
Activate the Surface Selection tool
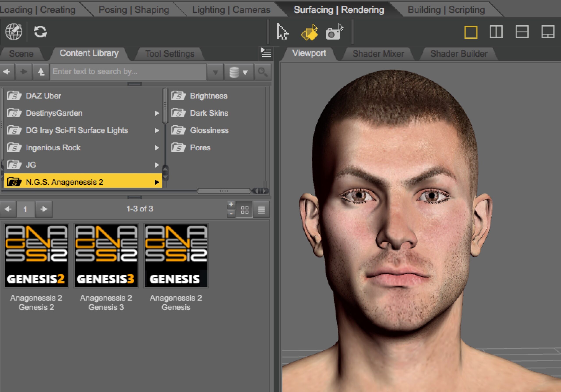point(309,32)
